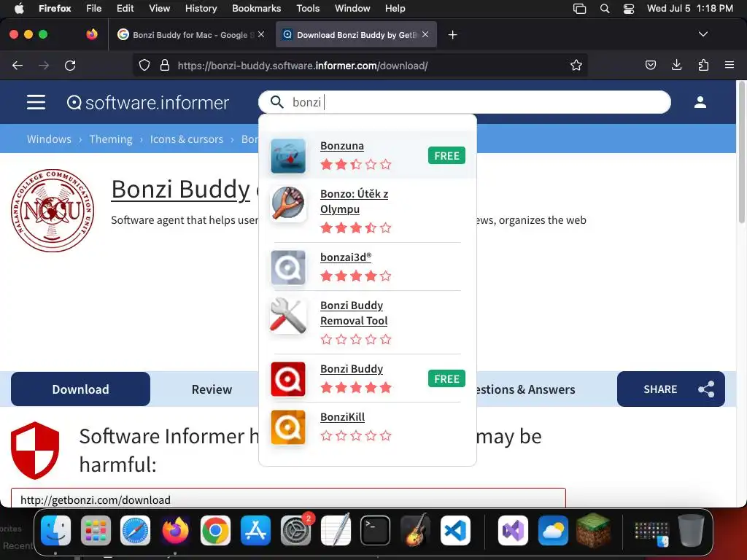Image resolution: width=747 pixels, height=560 pixels.
Task: Open the Pocket save icon
Action: 650,65
